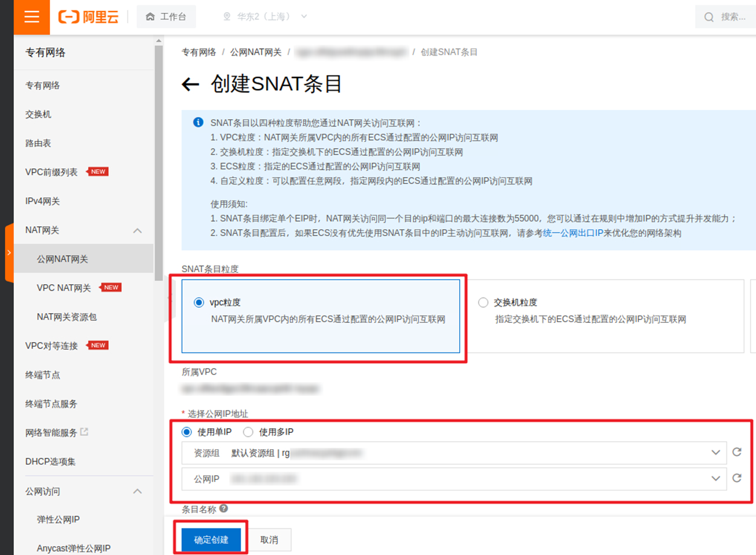
Task: Click the 确定创建 button
Action: (x=211, y=540)
